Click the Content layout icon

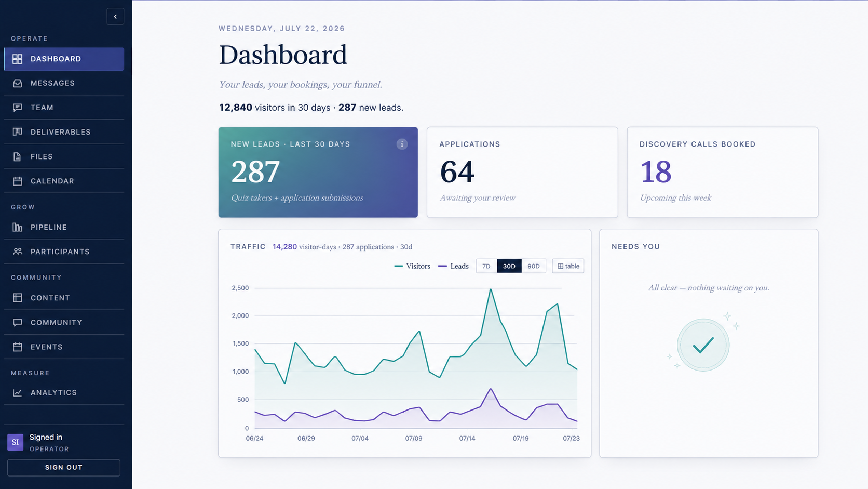coord(18,298)
